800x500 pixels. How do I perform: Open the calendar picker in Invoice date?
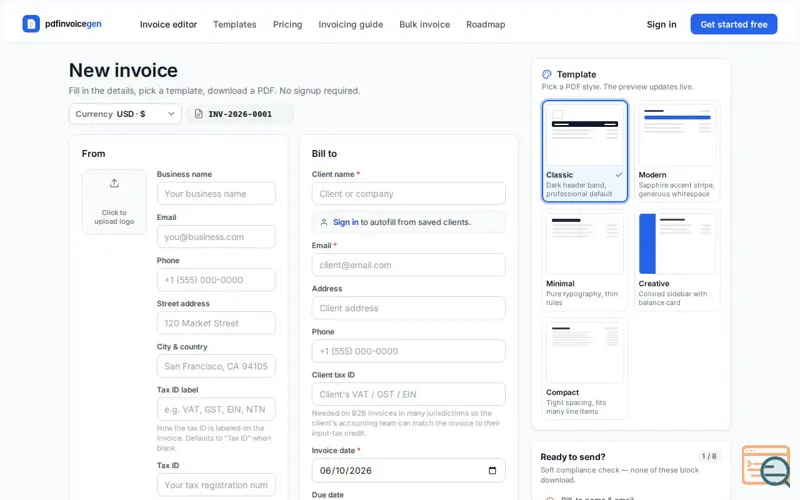(492, 470)
